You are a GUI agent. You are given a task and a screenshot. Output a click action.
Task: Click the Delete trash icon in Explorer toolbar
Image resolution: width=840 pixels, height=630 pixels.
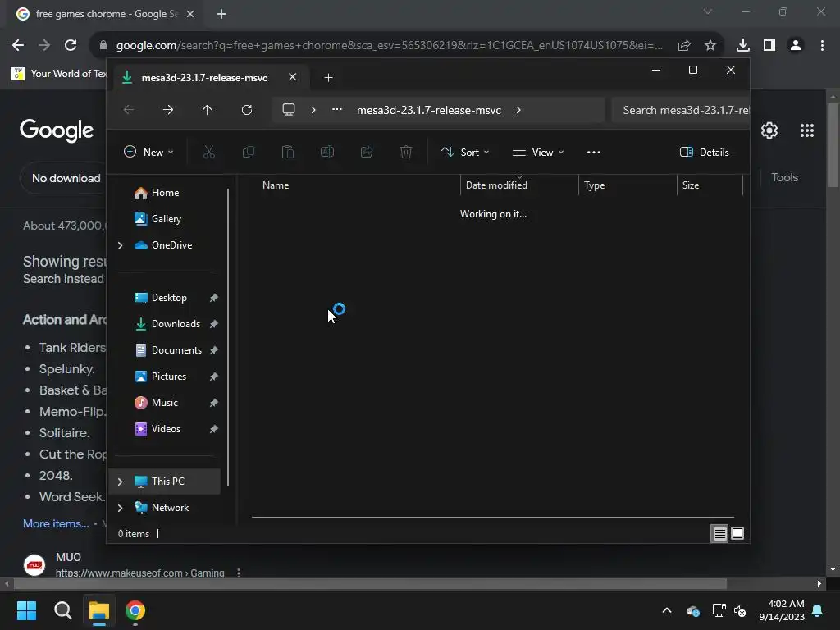click(406, 152)
